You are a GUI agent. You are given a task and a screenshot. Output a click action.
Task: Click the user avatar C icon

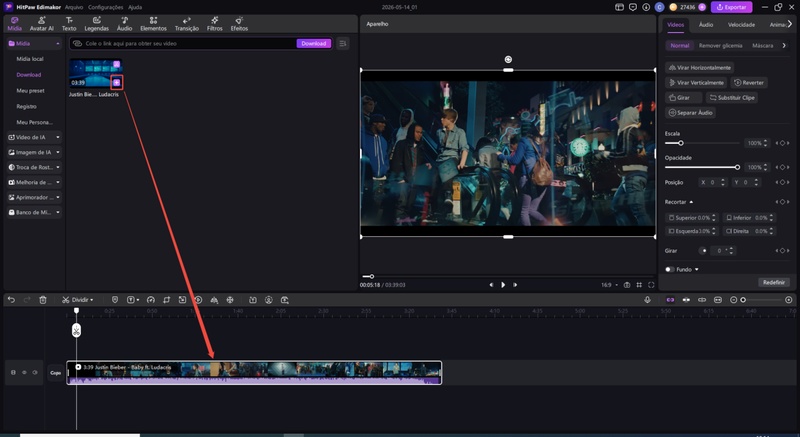pyautogui.click(x=659, y=7)
